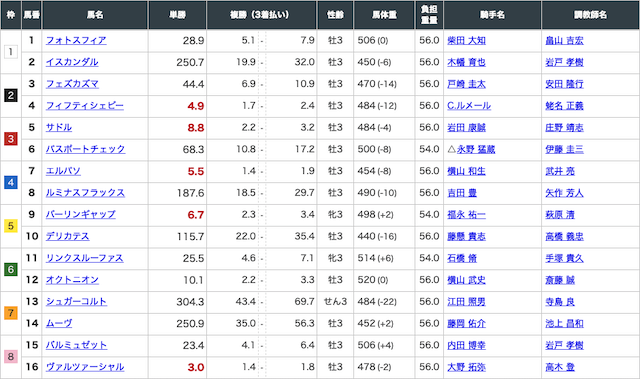The height and width of the screenshot is (379, 640).
Task: Click horse バーリンギャップ
Action: pyautogui.click(x=80, y=215)
